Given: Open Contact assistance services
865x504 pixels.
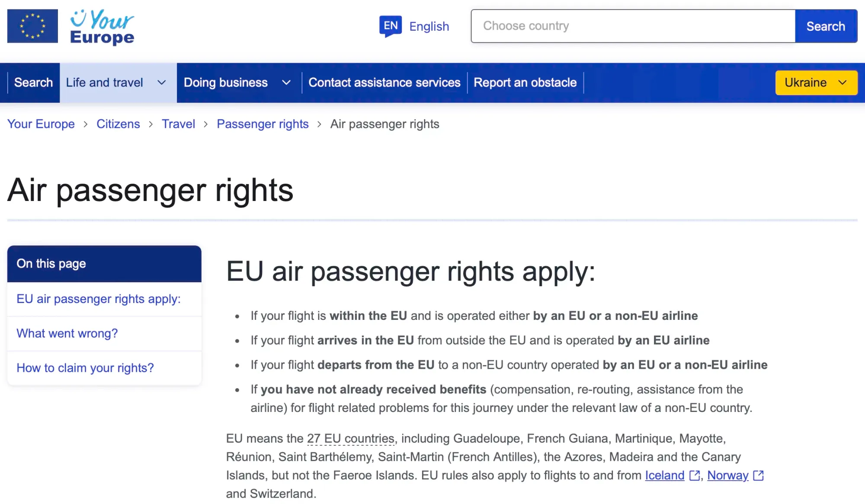Looking at the screenshot, I should click(x=384, y=83).
